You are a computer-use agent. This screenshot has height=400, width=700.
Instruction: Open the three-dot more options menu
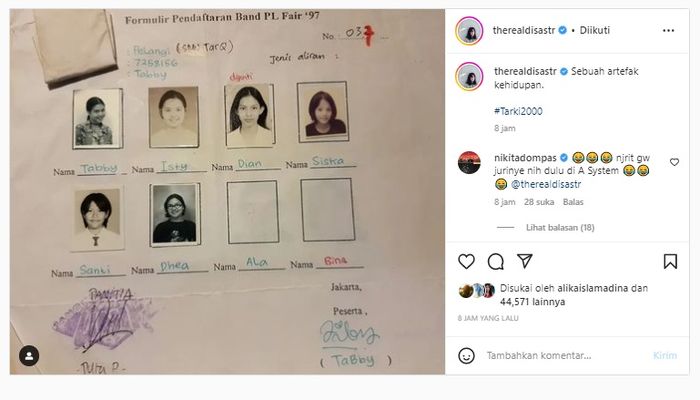(x=668, y=30)
